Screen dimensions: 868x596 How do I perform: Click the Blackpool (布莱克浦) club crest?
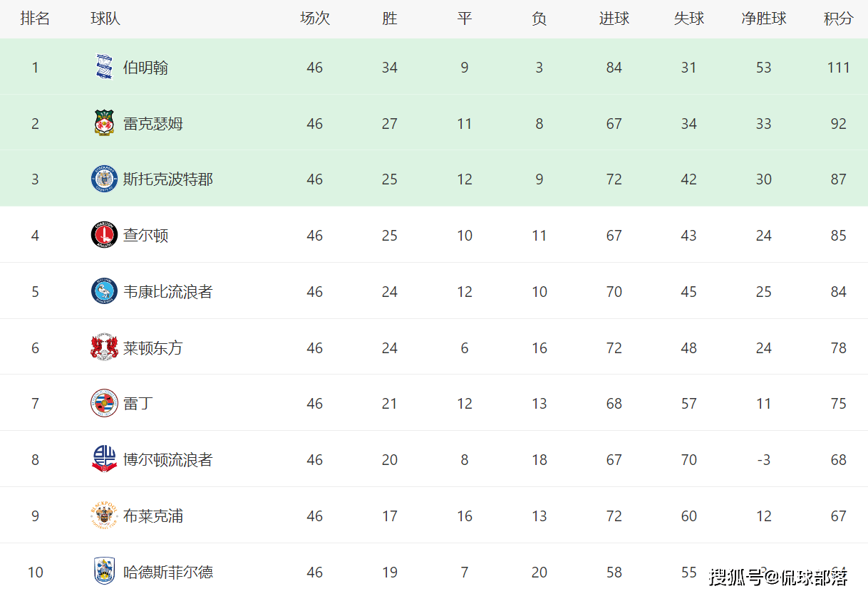pos(104,516)
